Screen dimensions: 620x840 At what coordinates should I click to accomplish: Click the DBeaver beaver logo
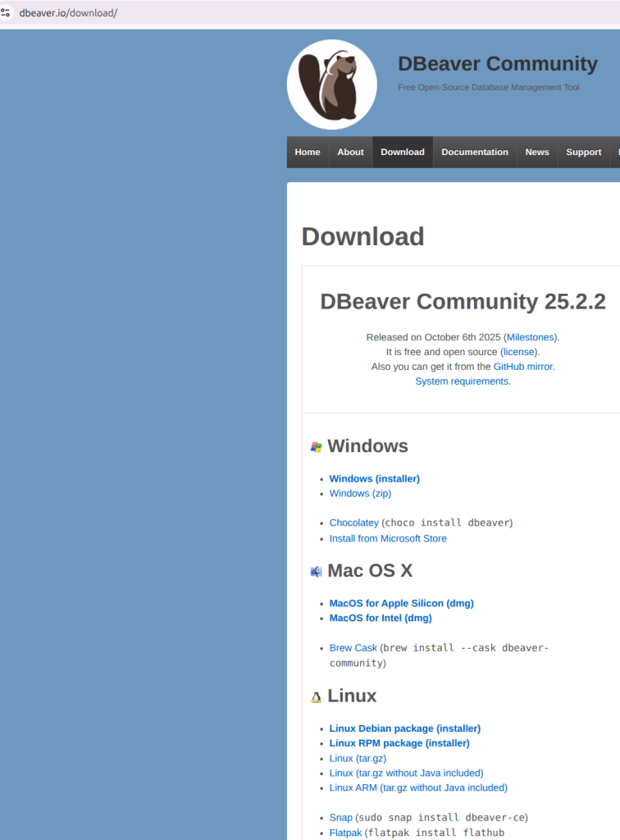[x=331, y=84]
